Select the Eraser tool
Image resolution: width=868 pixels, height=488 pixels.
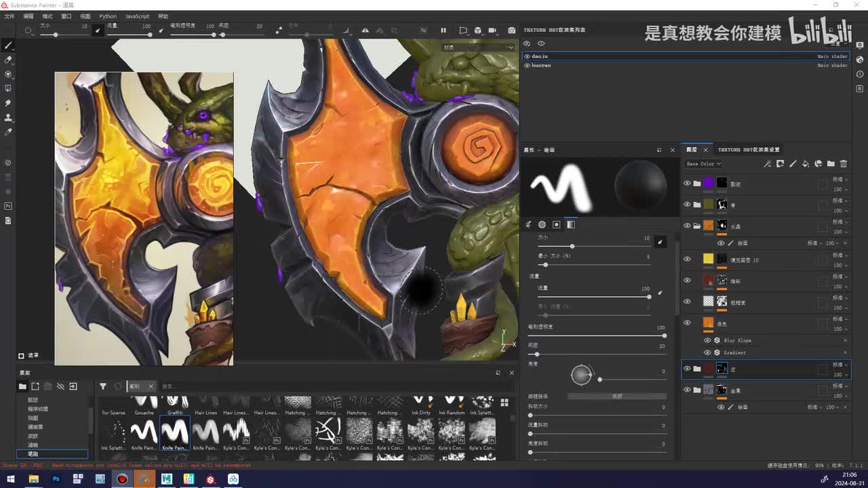pos(9,60)
